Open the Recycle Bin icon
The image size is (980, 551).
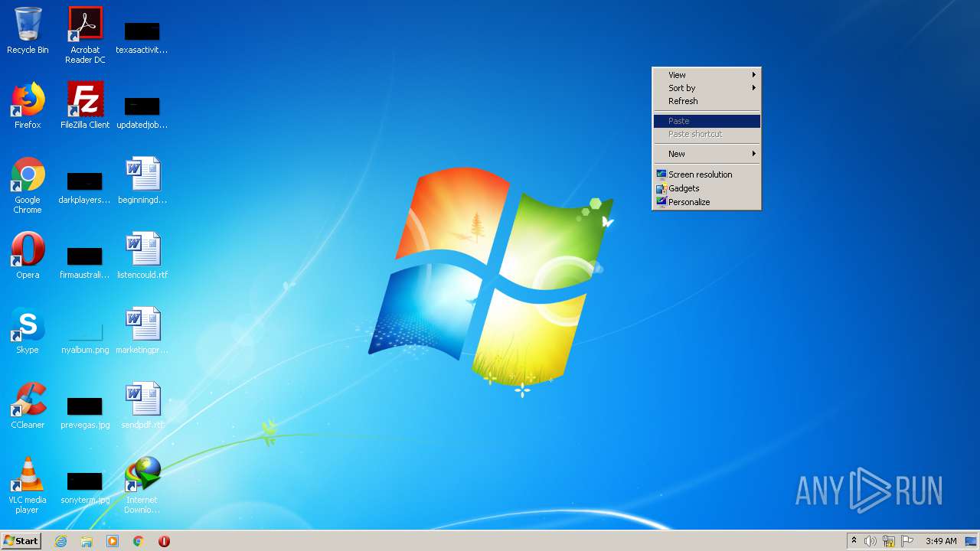pos(28,31)
